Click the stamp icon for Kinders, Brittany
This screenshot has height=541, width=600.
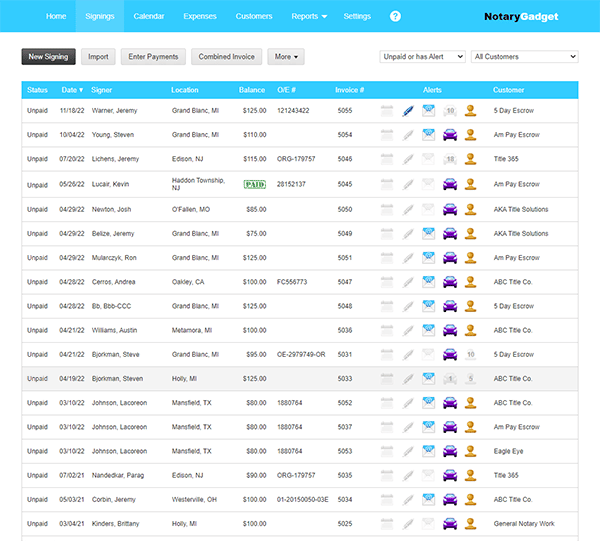tap(470, 524)
